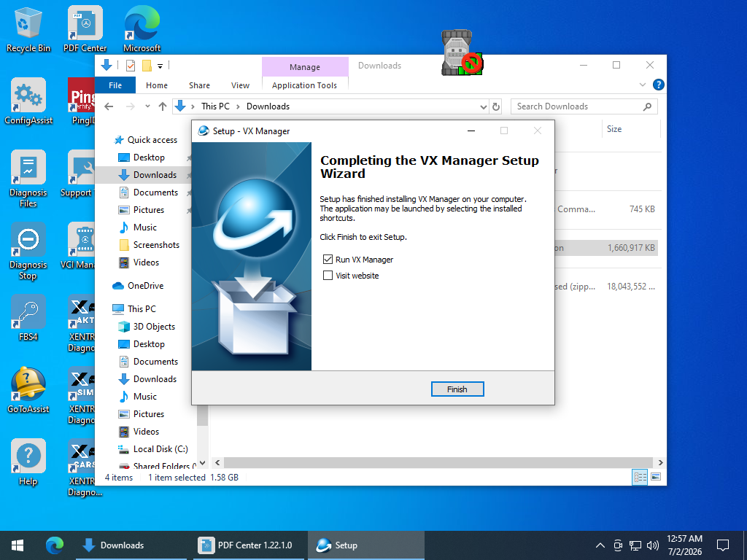Open the Diagnosis Stop desktop icon
The width and height of the screenshot is (747, 560).
coord(28,251)
